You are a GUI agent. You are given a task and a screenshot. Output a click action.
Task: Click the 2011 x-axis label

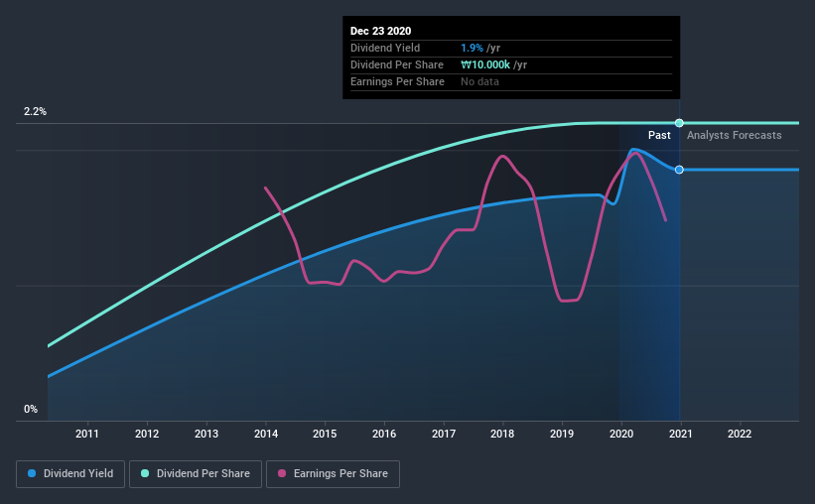pos(86,434)
